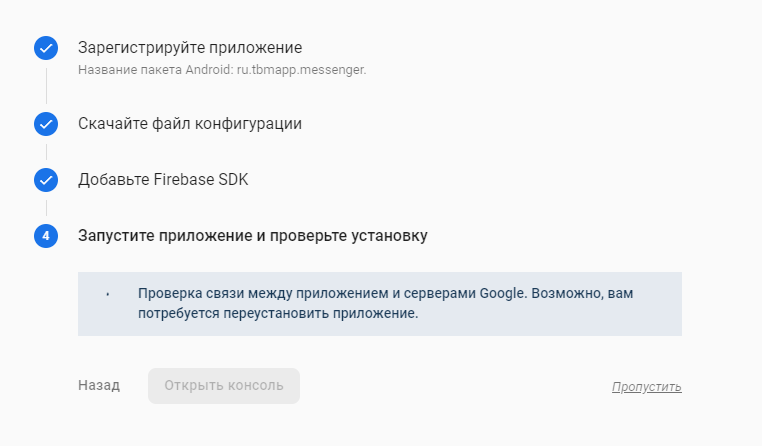The image size is (762, 446).
Task: Expand the Добавьте Firebase SDK step
Action: [x=163, y=180]
